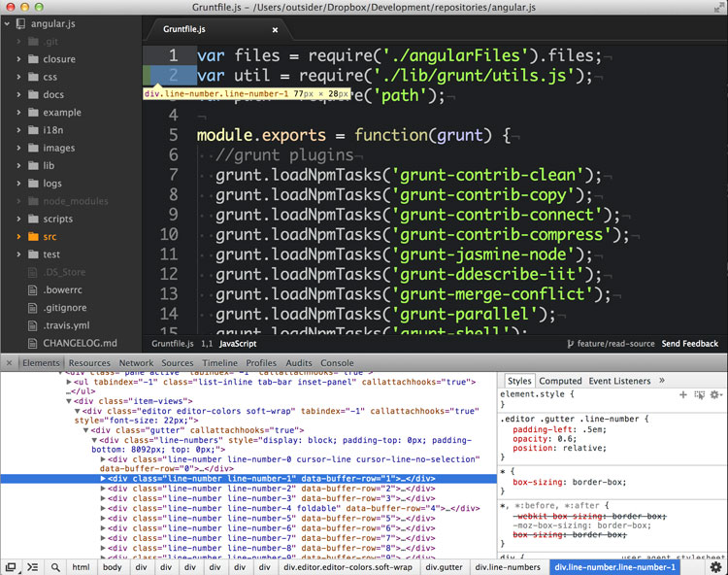Select the body breadcrumb

(112, 567)
